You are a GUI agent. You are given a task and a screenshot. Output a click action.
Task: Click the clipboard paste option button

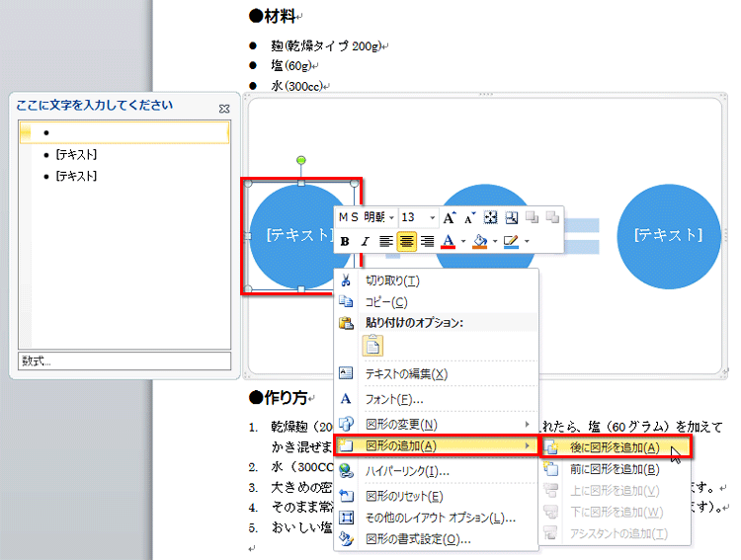click(x=372, y=346)
